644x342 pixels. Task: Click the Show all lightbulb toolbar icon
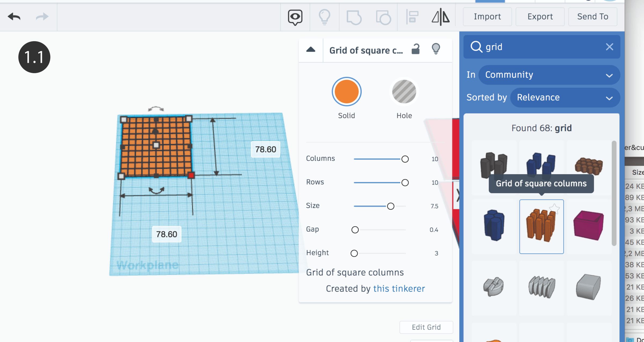coord(324,17)
